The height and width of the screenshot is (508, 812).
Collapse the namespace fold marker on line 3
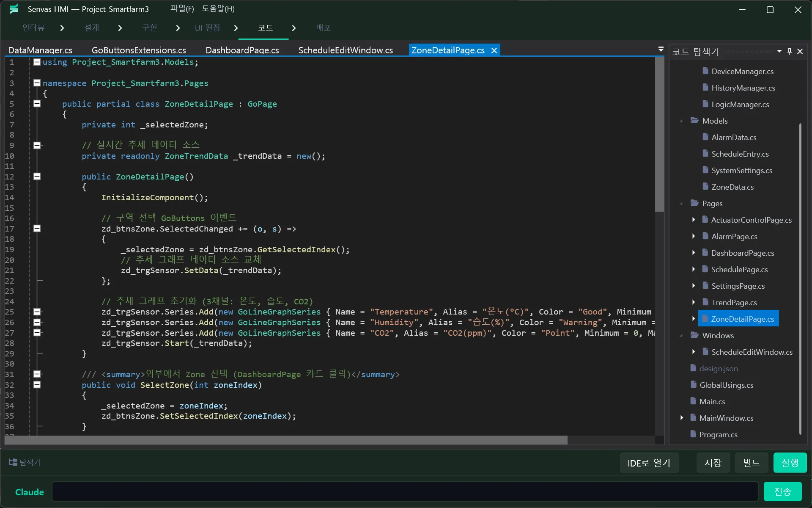click(x=37, y=83)
